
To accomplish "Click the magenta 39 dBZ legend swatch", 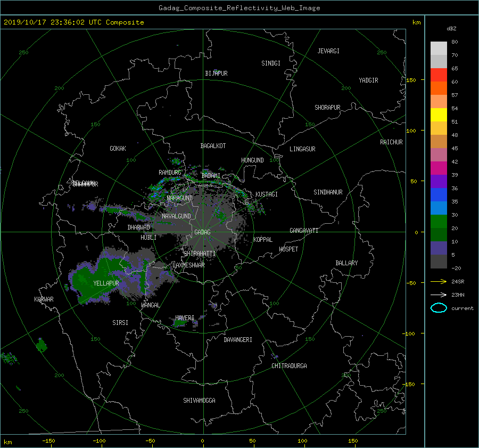I will click(439, 168).
